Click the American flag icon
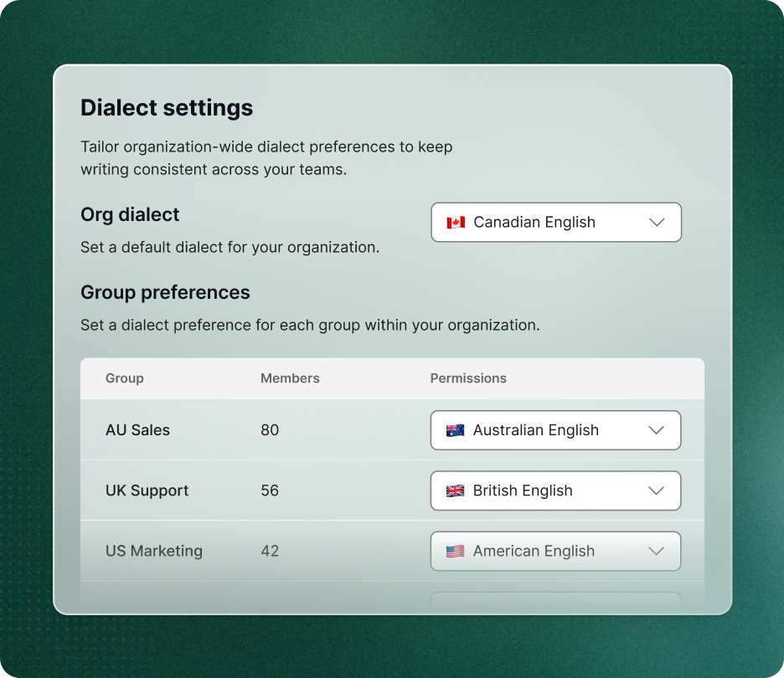The width and height of the screenshot is (784, 678). click(x=454, y=551)
